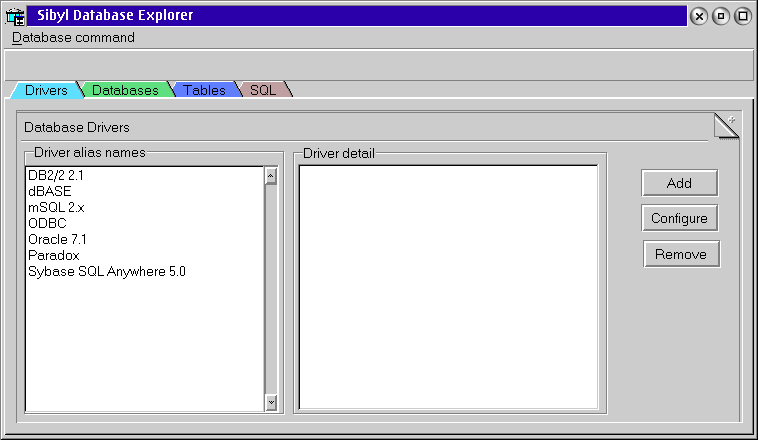The height and width of the screenshot is (440, 758).
Task: Click the driver list scroll-down arrow
Action: [271, 402]
